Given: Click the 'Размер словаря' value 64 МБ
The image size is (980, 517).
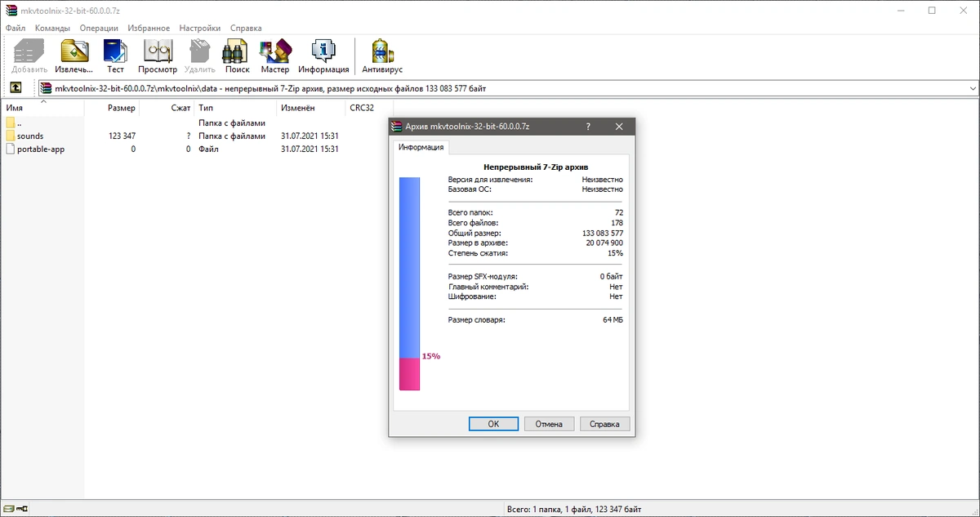Looking at the screenshot, I should point(612,320).
